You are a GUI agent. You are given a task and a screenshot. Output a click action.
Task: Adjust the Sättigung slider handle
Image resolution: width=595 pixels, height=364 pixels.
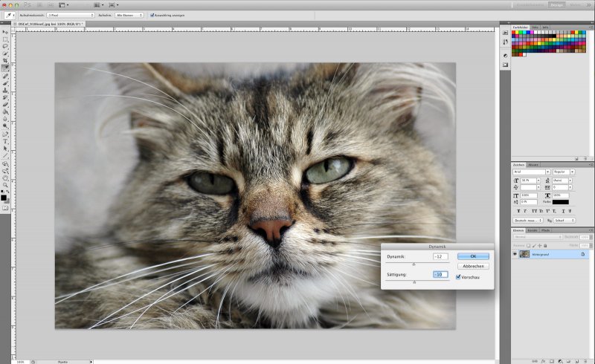point(414,282)
